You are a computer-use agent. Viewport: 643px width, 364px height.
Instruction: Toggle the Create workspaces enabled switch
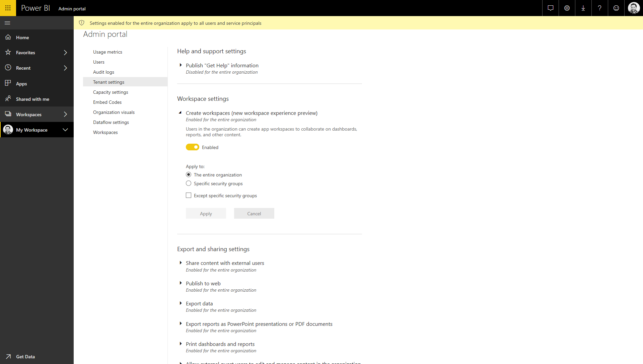(x=192, y=147)
